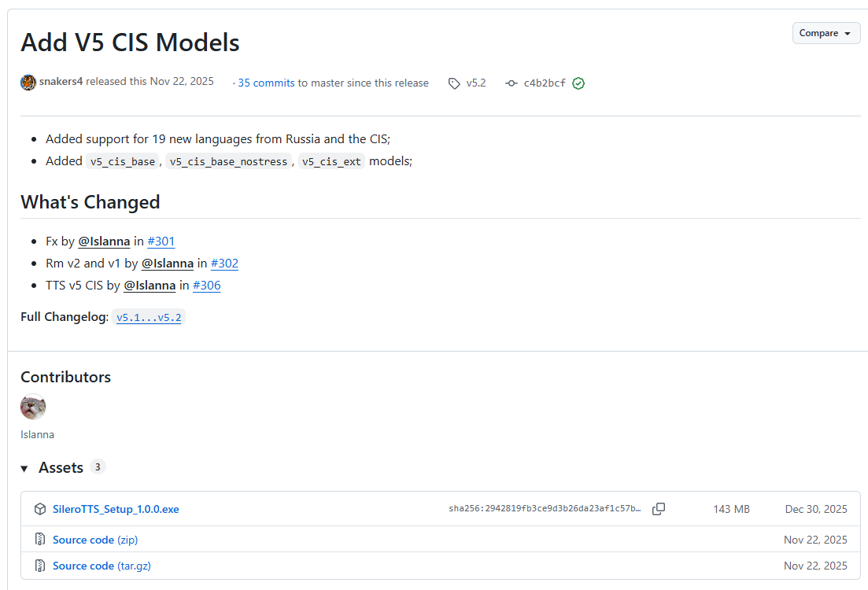Click the Dec 30, 2025 date
Screen dimensions: 868x590
pos(816,509)
